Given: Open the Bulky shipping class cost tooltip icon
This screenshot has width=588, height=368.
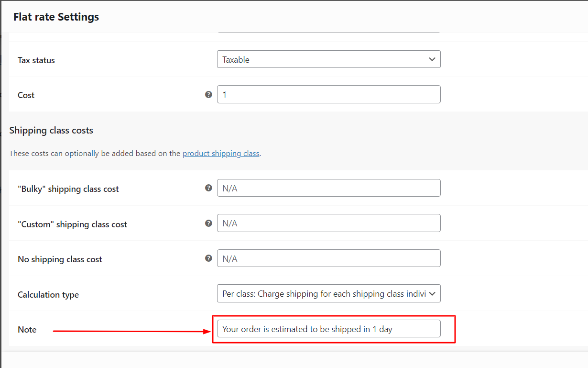Looking at the screenshot, I should 208,188.
